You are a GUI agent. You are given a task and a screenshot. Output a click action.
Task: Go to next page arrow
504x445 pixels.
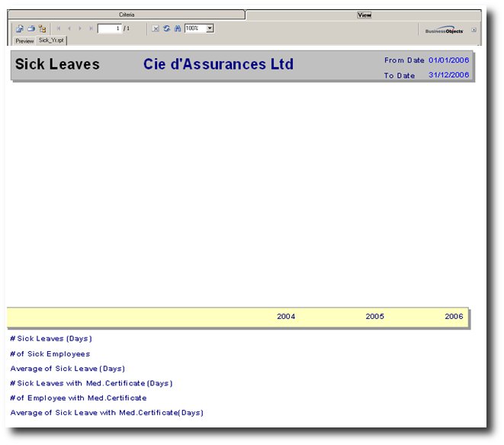pyautogui.click(x=80, y=28)
